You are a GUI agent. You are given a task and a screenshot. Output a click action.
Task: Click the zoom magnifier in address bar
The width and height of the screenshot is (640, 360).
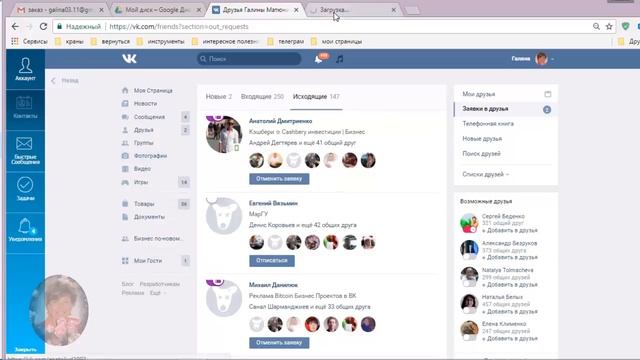[596, 27]
